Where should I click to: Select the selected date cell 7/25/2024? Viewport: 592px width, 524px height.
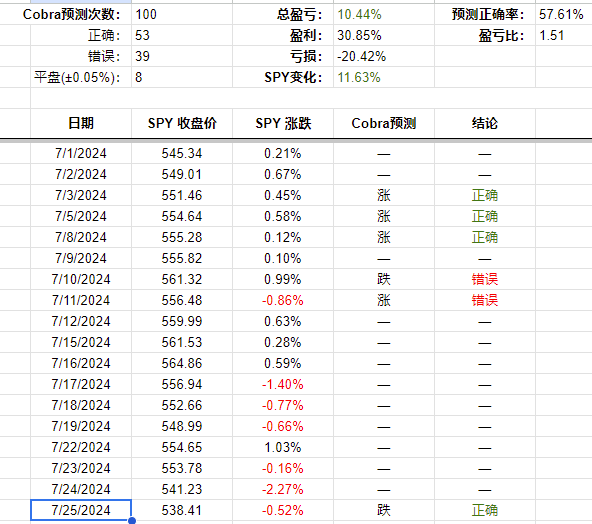[x=81, y=510]
